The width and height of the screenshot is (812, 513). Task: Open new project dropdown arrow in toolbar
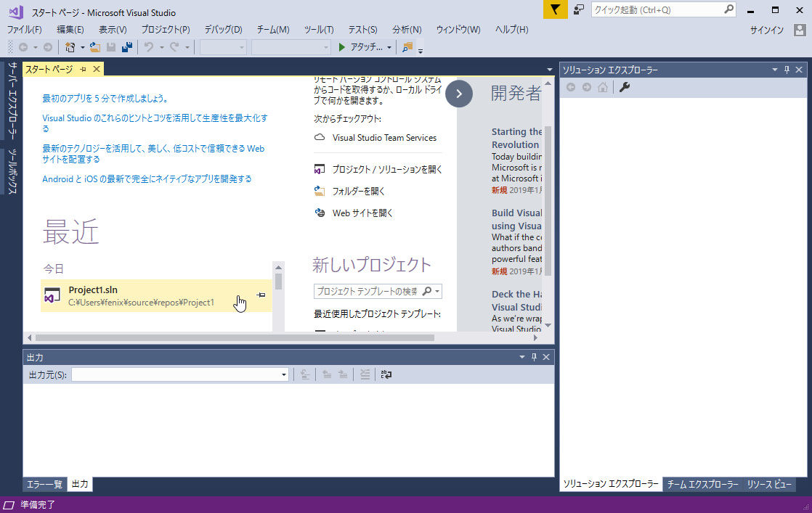point(82,48)
